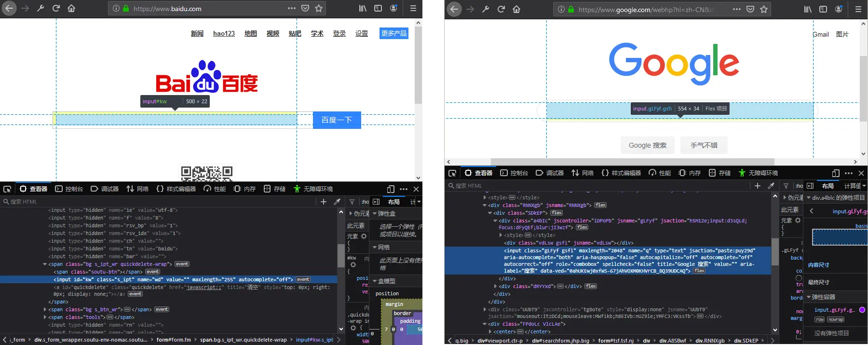Switch to 网络 tab in Baidu devtools
Viewport: 868px width, 345px height.
[137, 189]
